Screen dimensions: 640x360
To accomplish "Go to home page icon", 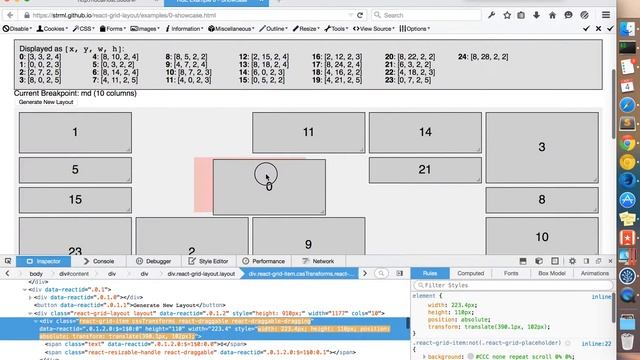I will pos(552,15).
